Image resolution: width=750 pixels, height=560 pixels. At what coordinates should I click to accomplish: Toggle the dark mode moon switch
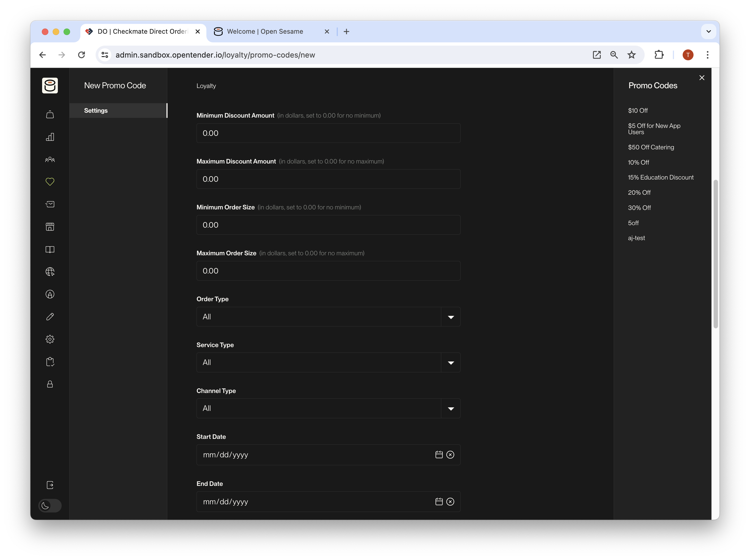pyautogui.click(x=50, y=506)
